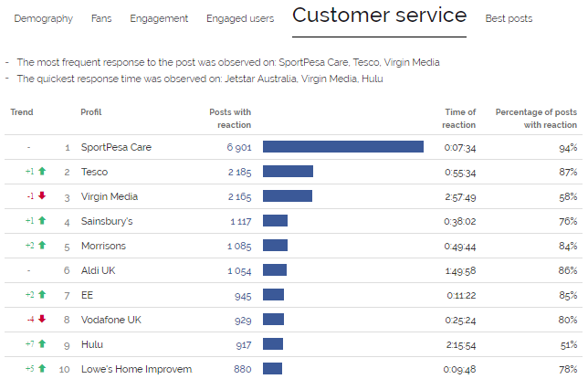
Task: Click the red down arrow beside Virgin Media
Action: (x=42, y=195)
